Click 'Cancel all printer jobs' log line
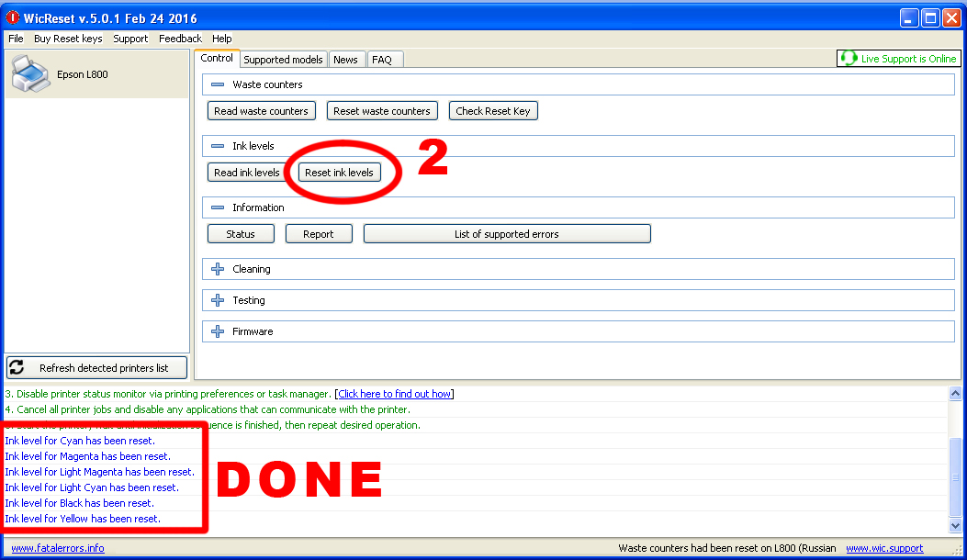The image size is (967, 560). point(208,409)
